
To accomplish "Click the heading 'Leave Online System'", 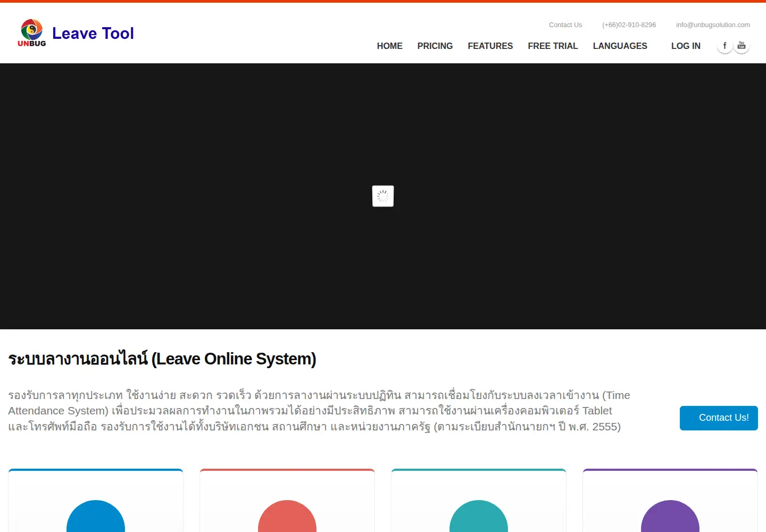I will tap(162, 359).
